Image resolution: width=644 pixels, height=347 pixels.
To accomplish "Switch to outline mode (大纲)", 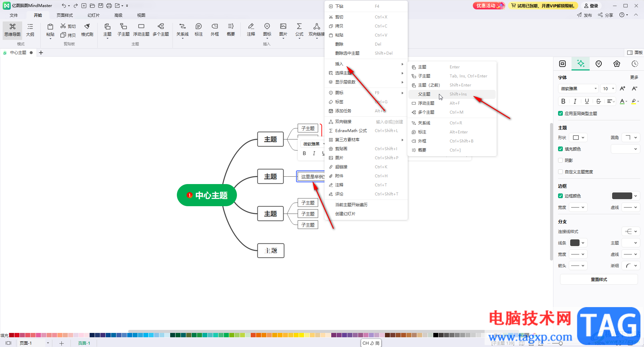I will pyautogui.click(x=30, y=30).
